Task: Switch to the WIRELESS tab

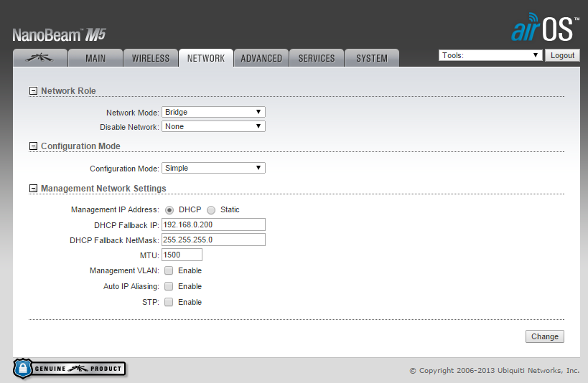Action: pos(151,58)
